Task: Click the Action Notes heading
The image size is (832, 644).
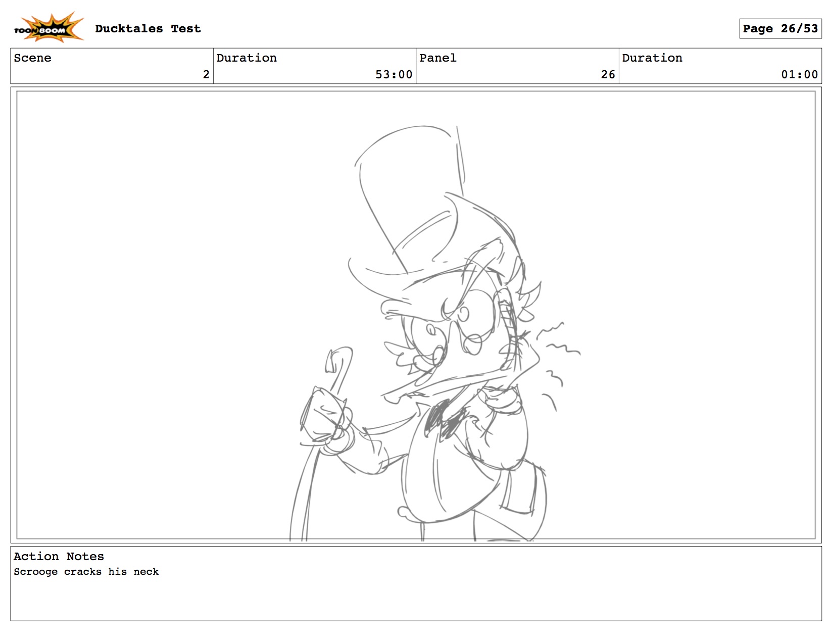Action: point(59,557)
